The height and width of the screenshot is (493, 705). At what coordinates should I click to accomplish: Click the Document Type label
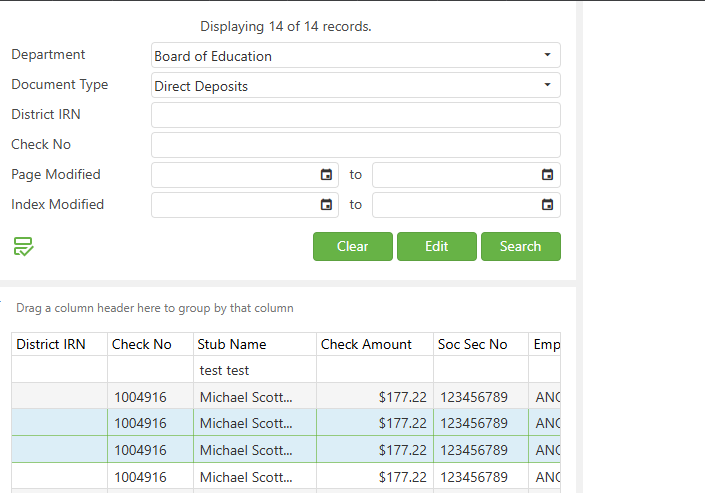click(60, 85)
